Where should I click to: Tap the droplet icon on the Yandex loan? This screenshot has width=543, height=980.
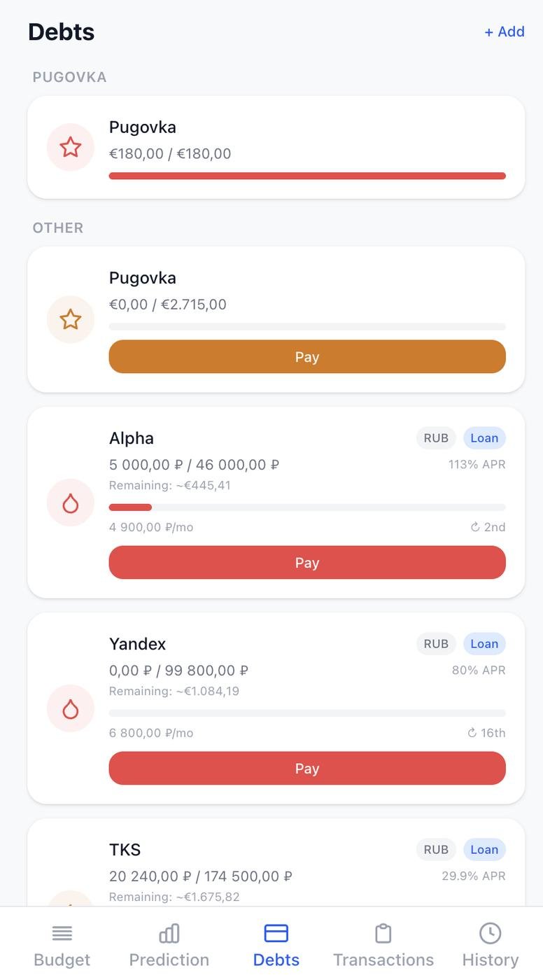tap(71, 708)
